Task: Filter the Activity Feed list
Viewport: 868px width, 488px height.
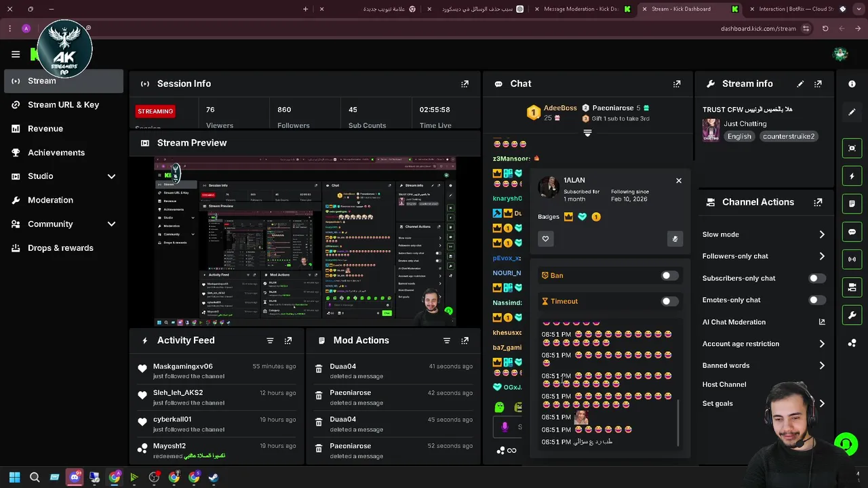Action: tap(270, 341)
